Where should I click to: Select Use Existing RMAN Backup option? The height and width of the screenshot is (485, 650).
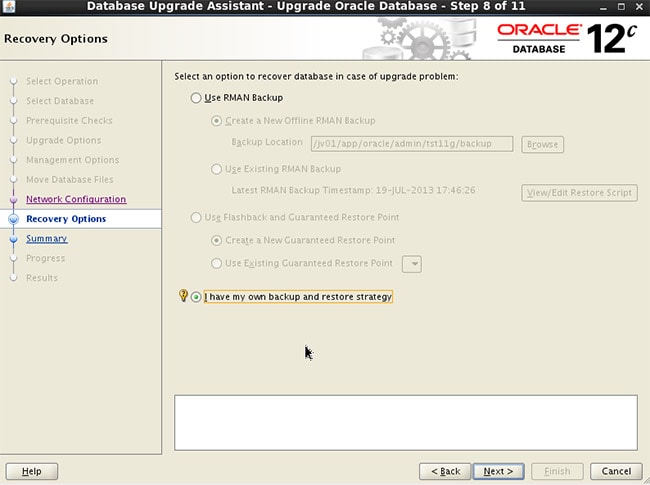216,169
